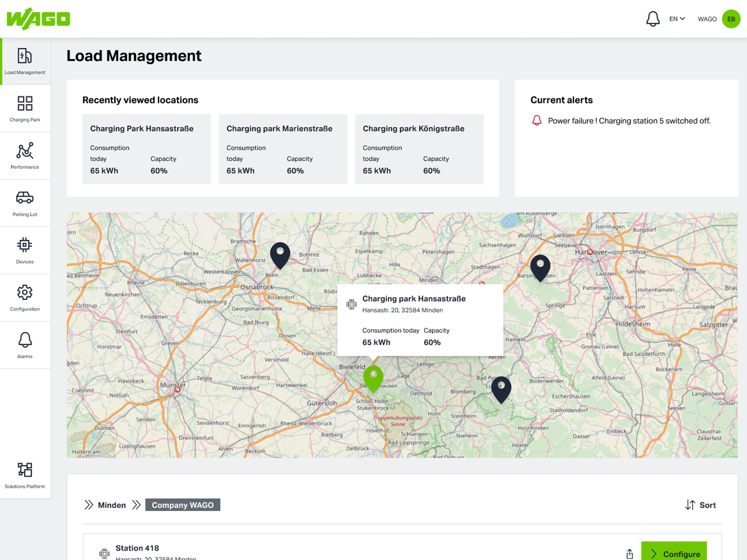Image resolution: width=747 pixels, height=560 pixels.
Task: Click Station 418 device chip icon
Action: [104, 553]
